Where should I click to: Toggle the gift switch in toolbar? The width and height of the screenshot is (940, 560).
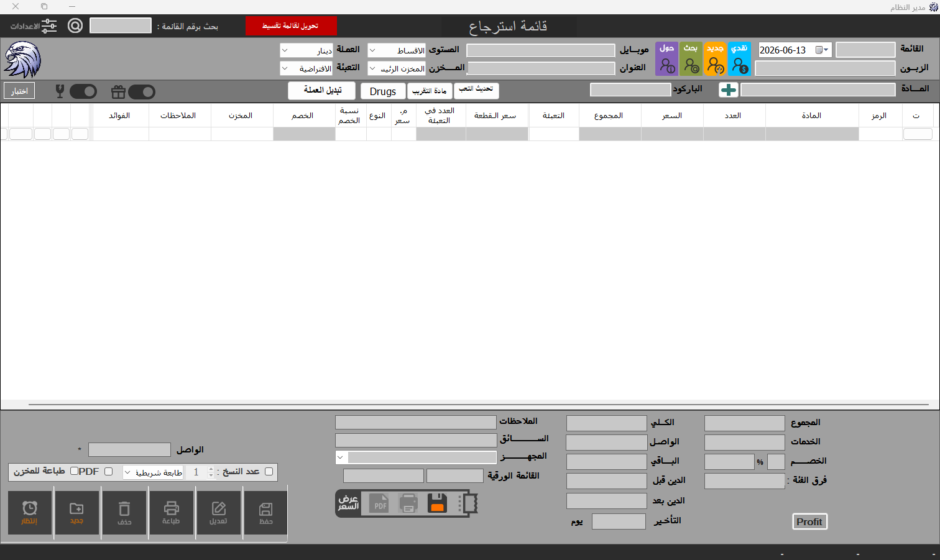142,92
